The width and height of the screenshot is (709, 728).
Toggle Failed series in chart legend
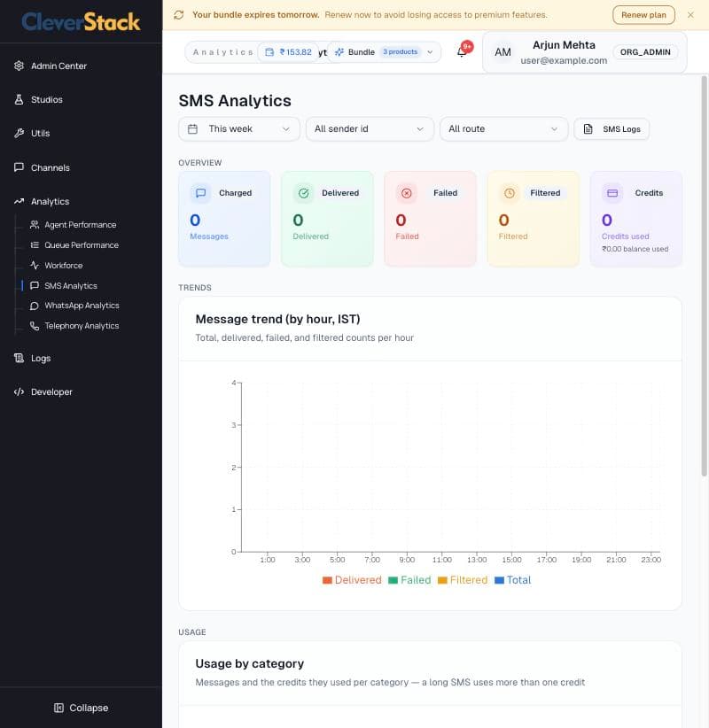point(409,580)
